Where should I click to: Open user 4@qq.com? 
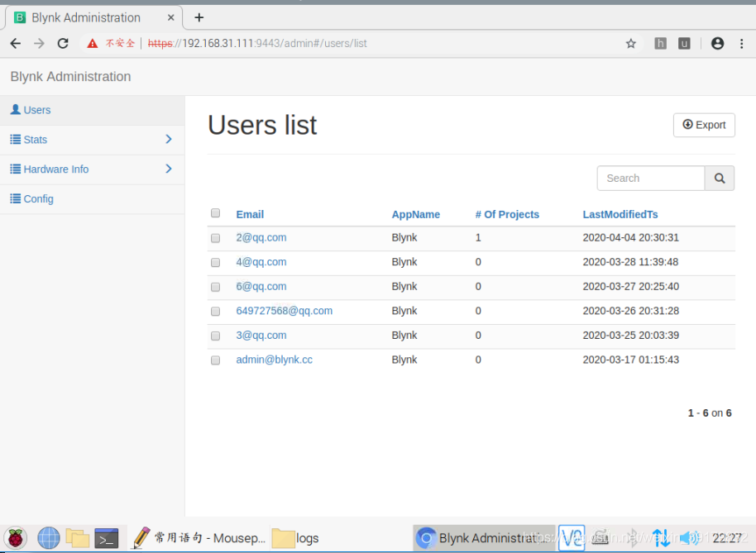tap(261, 262)
